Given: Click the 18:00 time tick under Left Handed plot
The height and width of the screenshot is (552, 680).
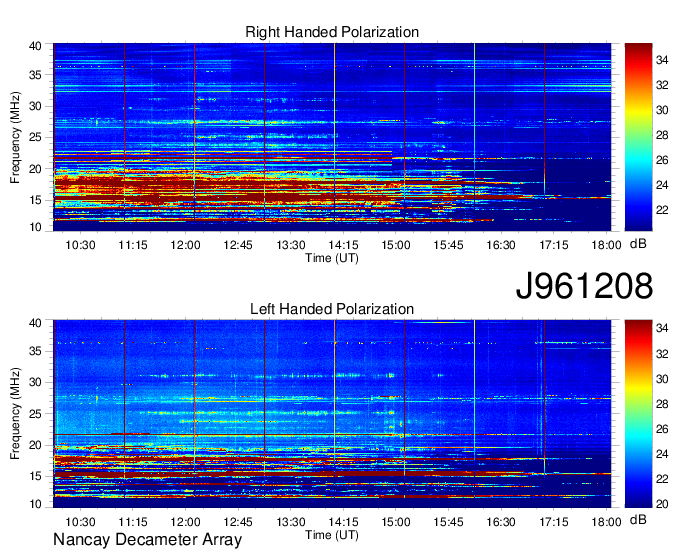Looking at the screenshot, I should click(606, 522).
